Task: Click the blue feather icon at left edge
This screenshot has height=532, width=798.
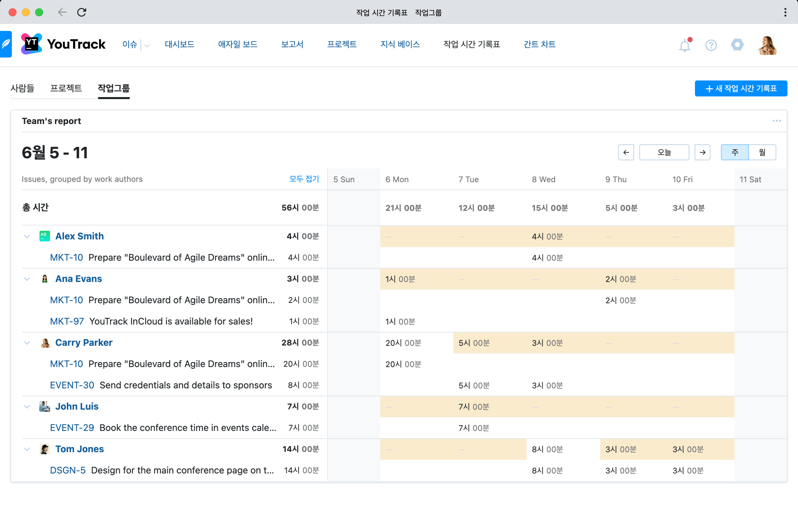Action: 6,44
